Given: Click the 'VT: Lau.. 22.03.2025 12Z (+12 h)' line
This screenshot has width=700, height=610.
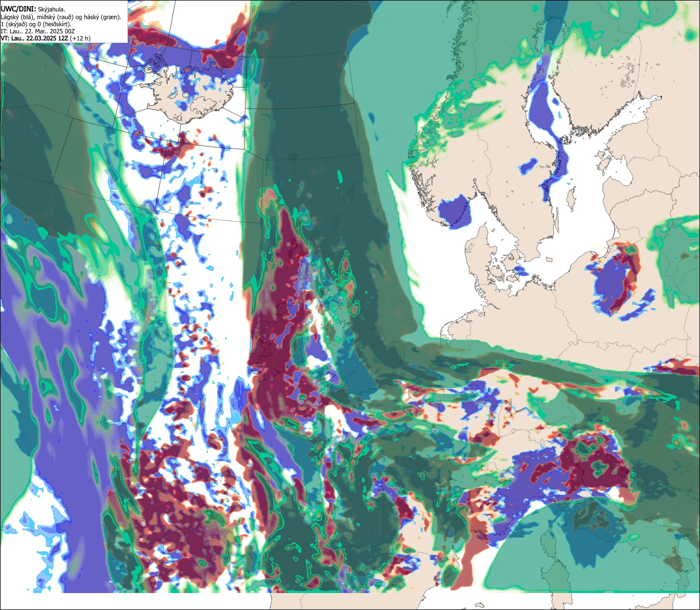Looking at the screenshot, I should (x=46, y=38).
